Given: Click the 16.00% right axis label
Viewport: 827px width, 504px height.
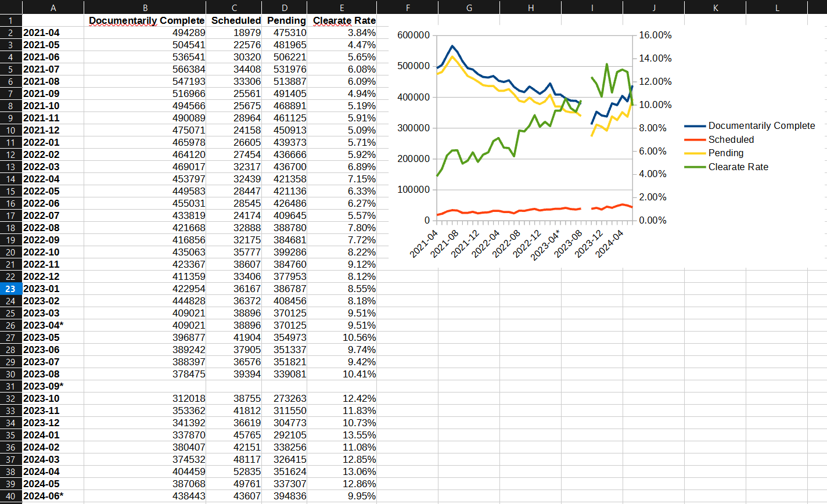Looking at the screenshot, I should (x=655, y=35).
